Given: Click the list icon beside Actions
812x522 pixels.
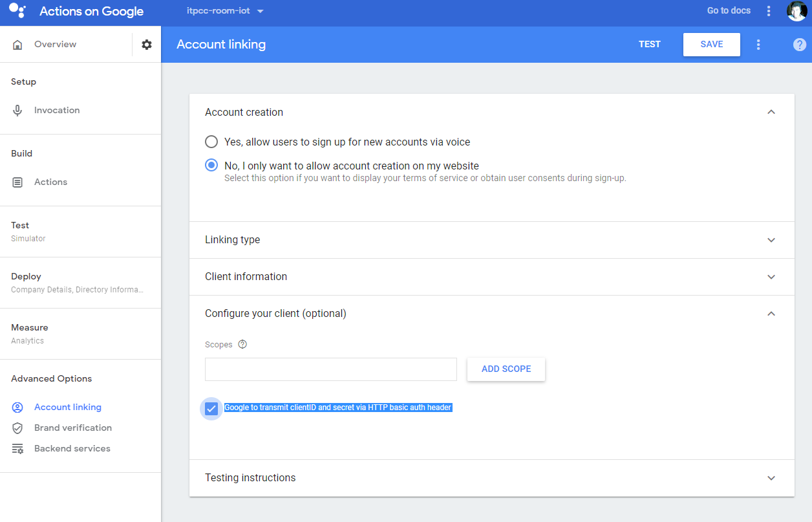Looking at the screenshot, I should click(x=17, y=182).
